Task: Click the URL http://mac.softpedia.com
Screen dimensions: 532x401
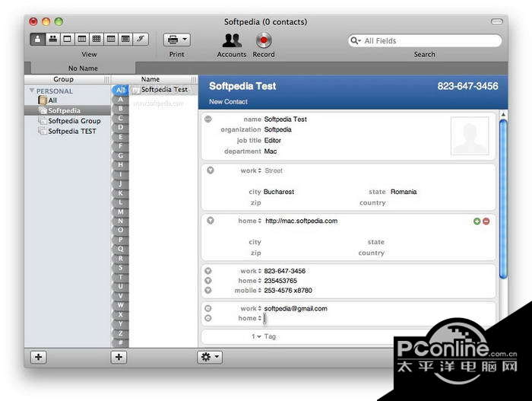Action: click(x=301, y=221)
